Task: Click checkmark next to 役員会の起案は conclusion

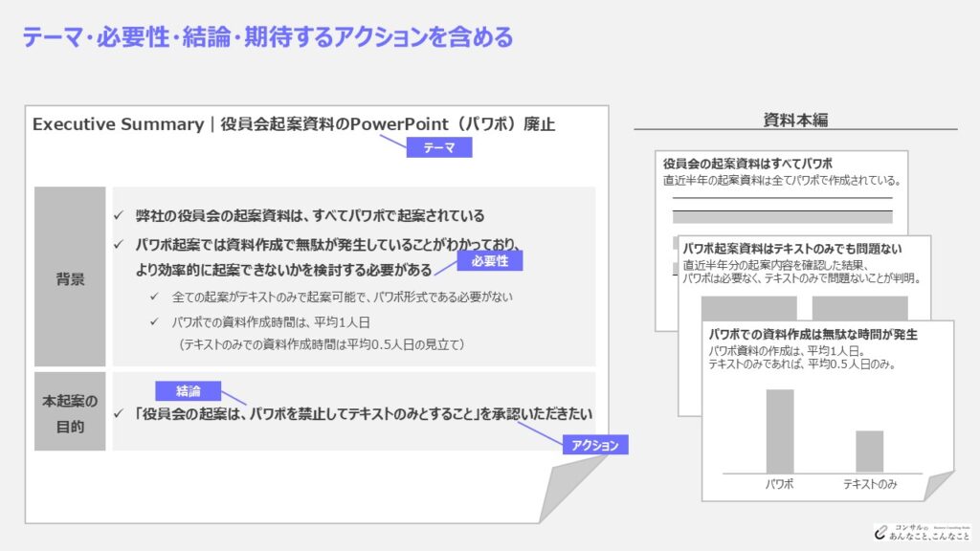Action: point(119,413)
